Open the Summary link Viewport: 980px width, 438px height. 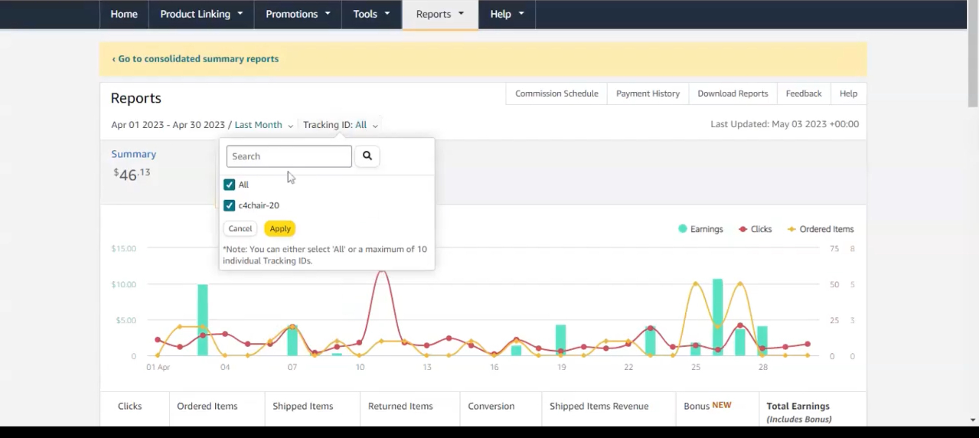(134, 154)
